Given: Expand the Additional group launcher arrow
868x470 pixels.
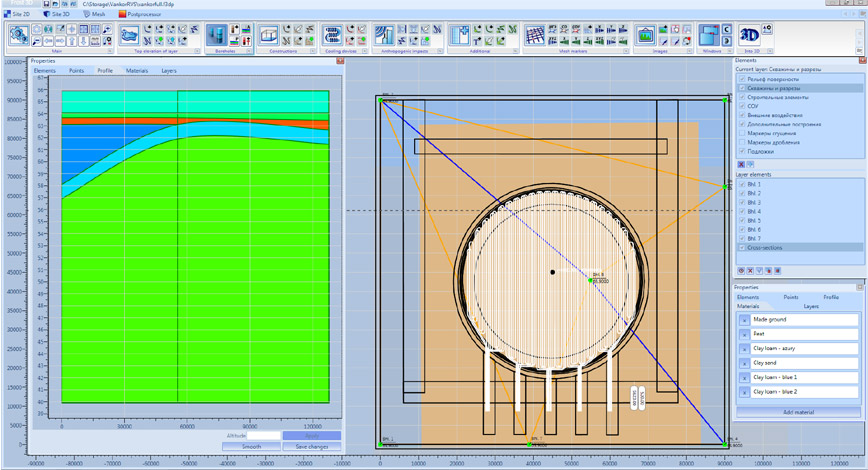Looking at the screenshot, I should [x=515, y=51].
